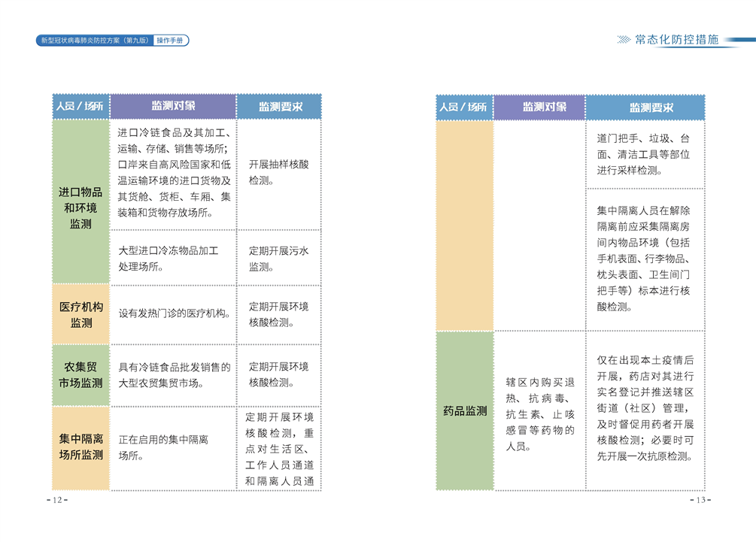Click the orange 集中隔离场所监测 category cell
Image resolution: width=756 pixels, height=542 pixels.
[80, 447]
